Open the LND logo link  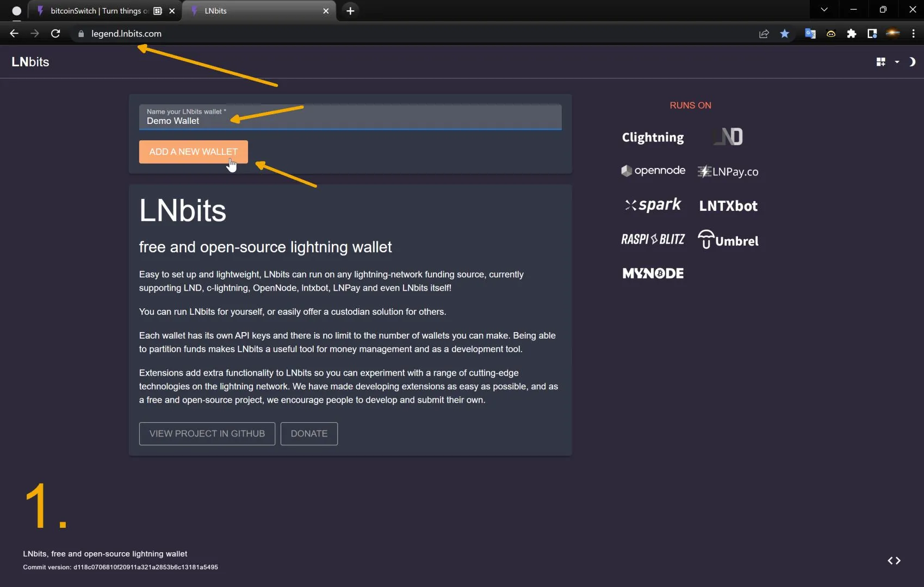point(728,136)
